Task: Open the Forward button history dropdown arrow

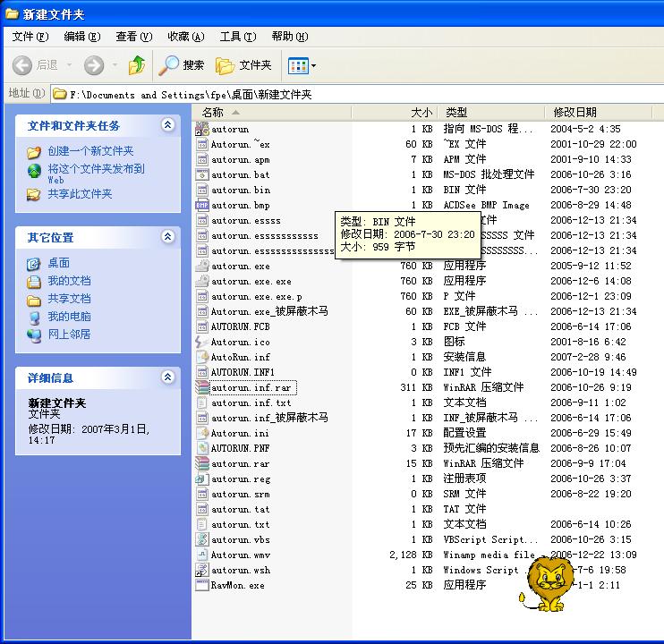Action: tap(115, 65)
